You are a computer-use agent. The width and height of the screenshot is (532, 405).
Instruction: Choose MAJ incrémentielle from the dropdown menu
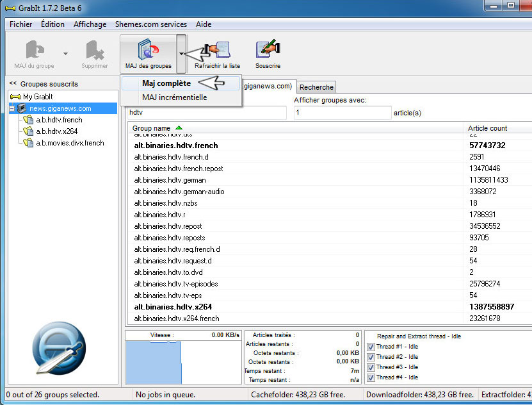point(181,97)
